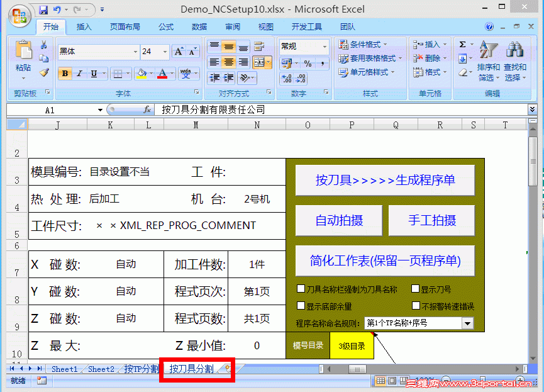Image resolution: width=544 pixels, height=392 pixels.
Task: Click the AutoSum icon
Action: pyautogui.click(x=464, y=45)
